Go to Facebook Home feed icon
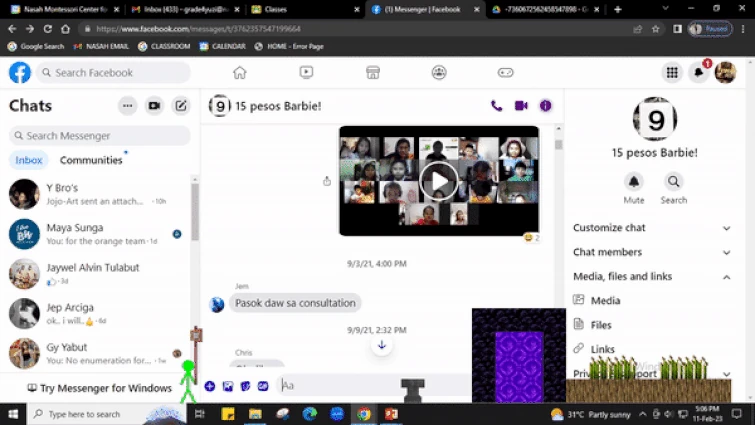 240,73
